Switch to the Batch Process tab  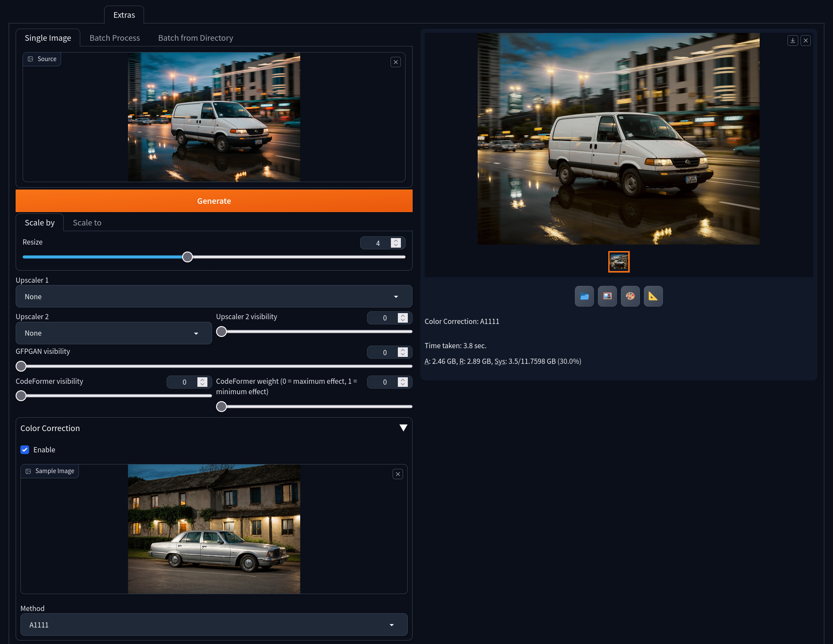coord(115,38)
